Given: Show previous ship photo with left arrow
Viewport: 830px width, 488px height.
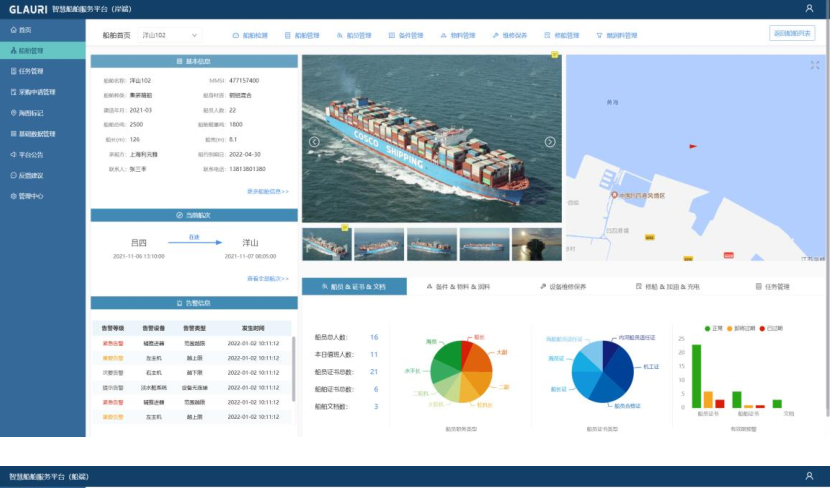Looking at the screenshot, I should pyautogui.click(x=314, y=142).
